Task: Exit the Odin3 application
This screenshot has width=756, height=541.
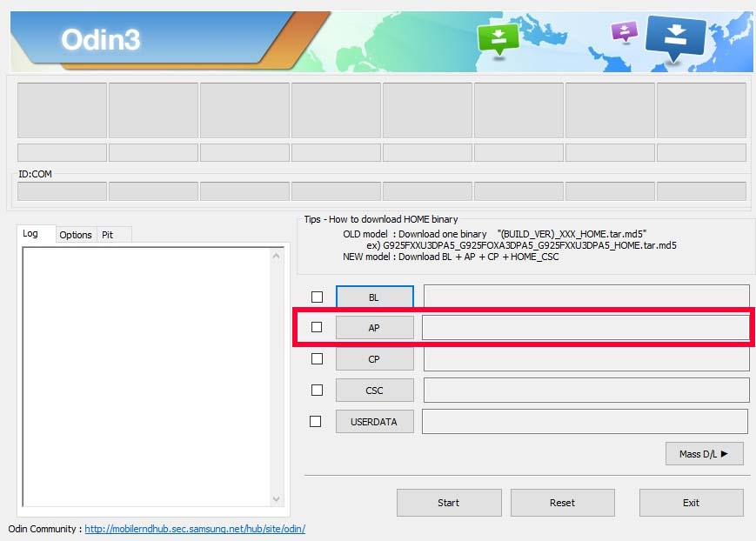Action: pos(691,503)
